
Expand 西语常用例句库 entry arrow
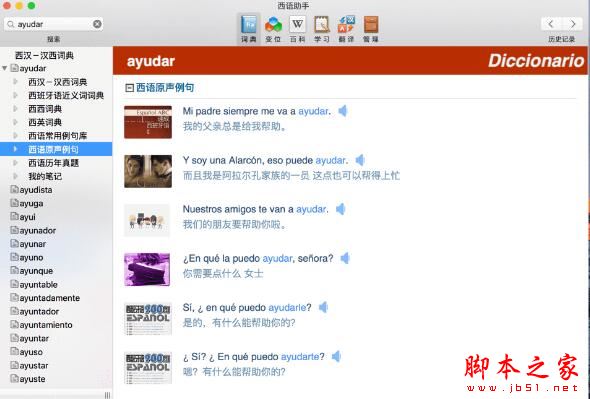click(x=15, y=136)
